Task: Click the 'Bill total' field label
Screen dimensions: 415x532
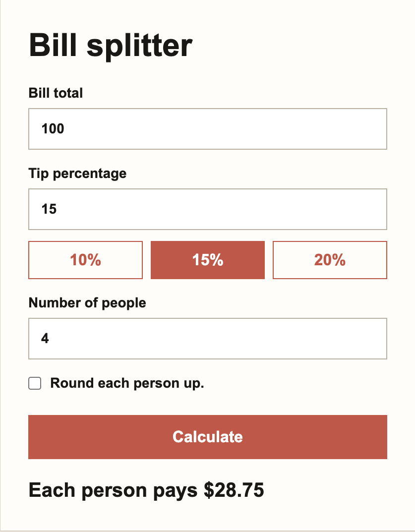Action: point(56,93)
